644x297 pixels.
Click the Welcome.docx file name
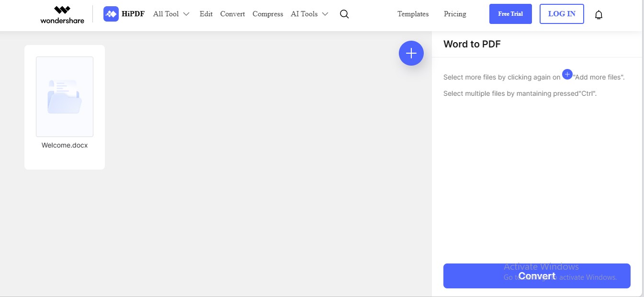[65, 145]
